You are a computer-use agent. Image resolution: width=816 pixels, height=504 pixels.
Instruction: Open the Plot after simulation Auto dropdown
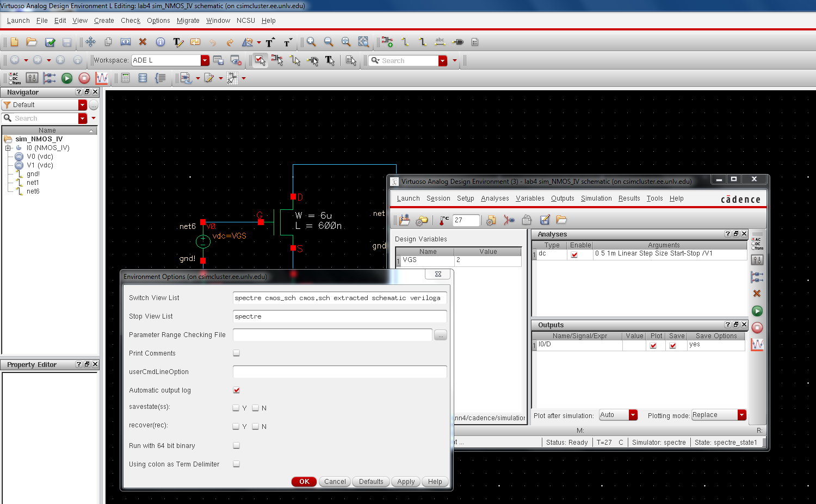point(633,415)
